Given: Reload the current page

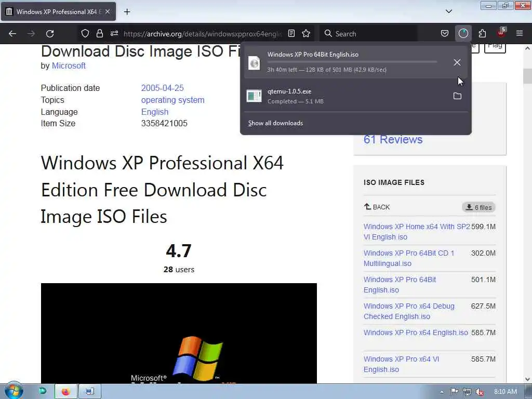Looking at the screenshot, I should [x=50, y=34].
